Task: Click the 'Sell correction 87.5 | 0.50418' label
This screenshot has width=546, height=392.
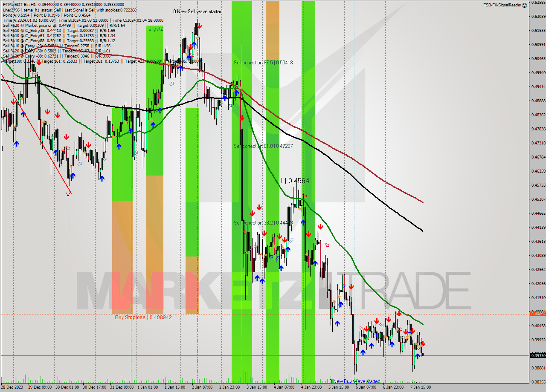Action: [x=263, y=63]
